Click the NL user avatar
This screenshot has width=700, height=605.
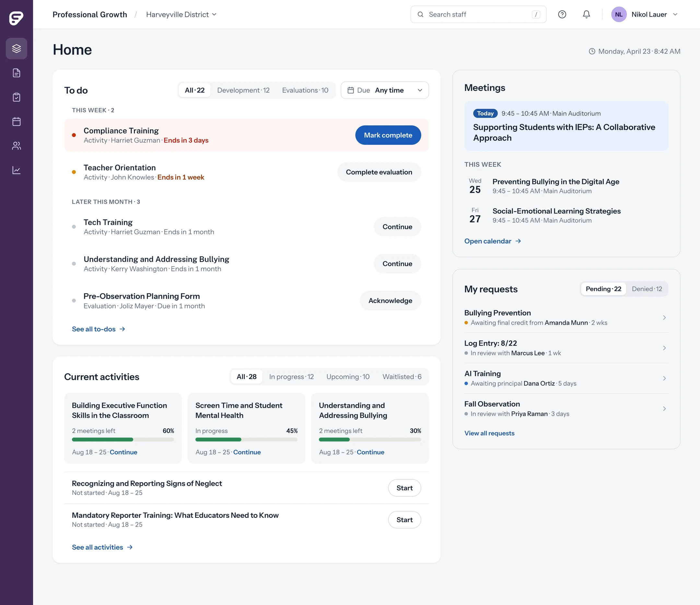(619, 15)
